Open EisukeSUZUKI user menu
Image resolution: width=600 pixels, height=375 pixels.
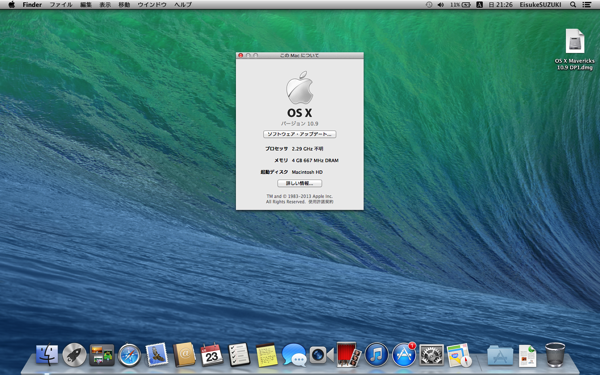point(540,5)
